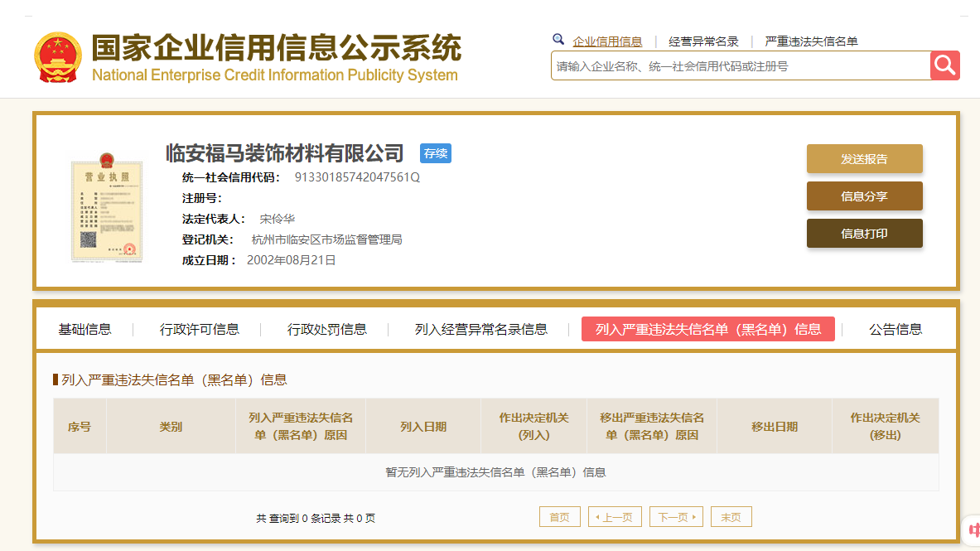
Task: Click the 类别 column header
Action: tap(171, 427)
